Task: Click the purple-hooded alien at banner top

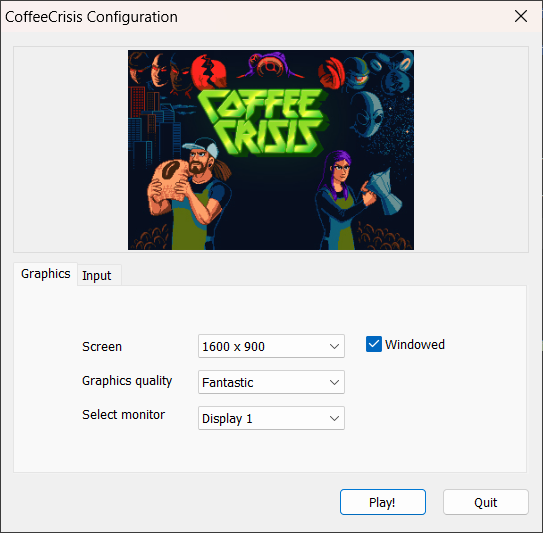Action: point(271,65)
